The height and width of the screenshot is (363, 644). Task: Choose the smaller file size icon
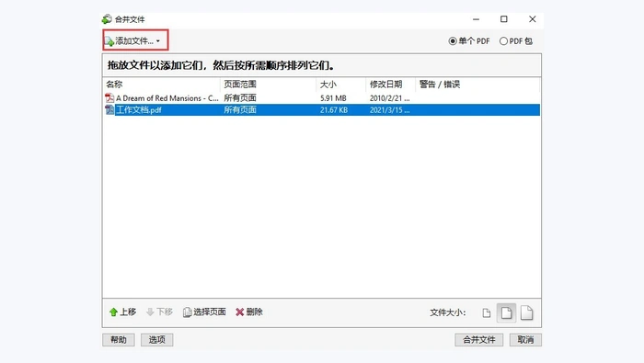pyautogui.click(x=487, y=313)
